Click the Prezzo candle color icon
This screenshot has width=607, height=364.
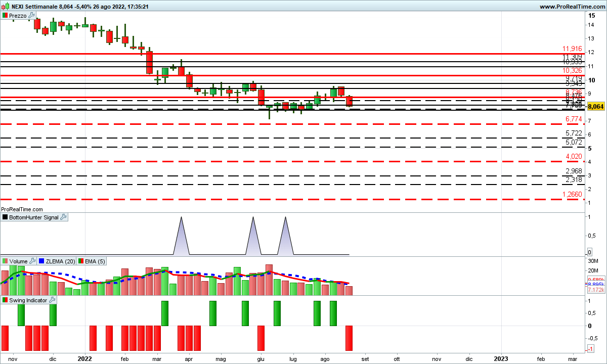point(5,16)
